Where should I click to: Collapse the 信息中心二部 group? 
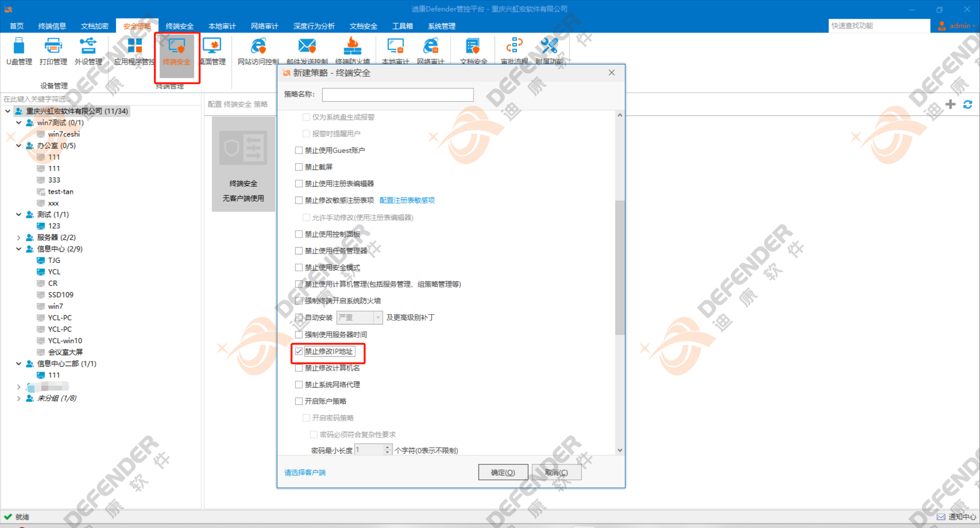[18, 363]
